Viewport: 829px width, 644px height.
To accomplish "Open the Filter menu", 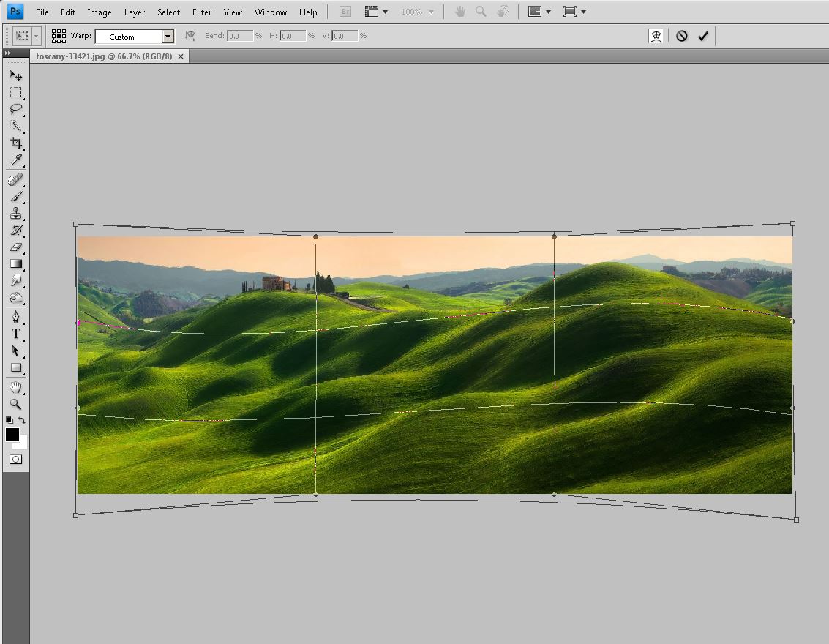I will (202, 12).
